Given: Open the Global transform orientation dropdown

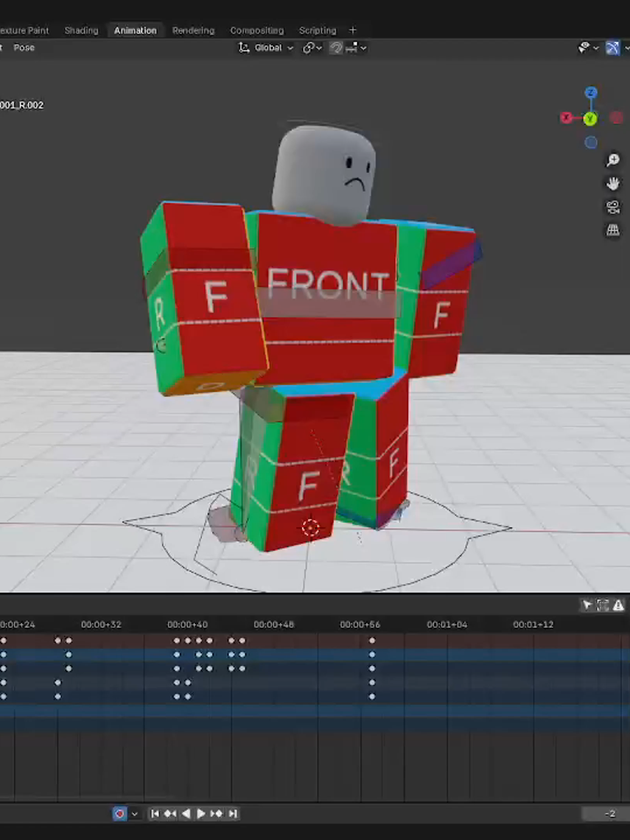Looking at the screenshot, I should (x=266, y=48).
